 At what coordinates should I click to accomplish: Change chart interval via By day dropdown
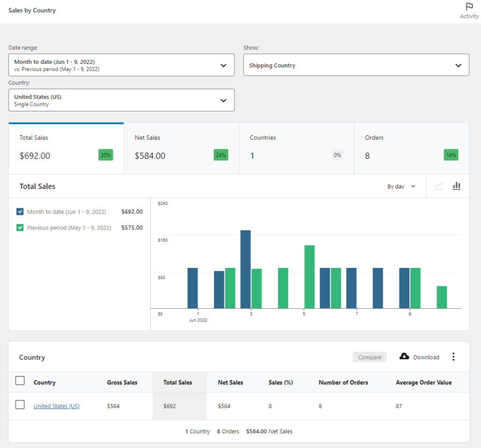point(401,186)
